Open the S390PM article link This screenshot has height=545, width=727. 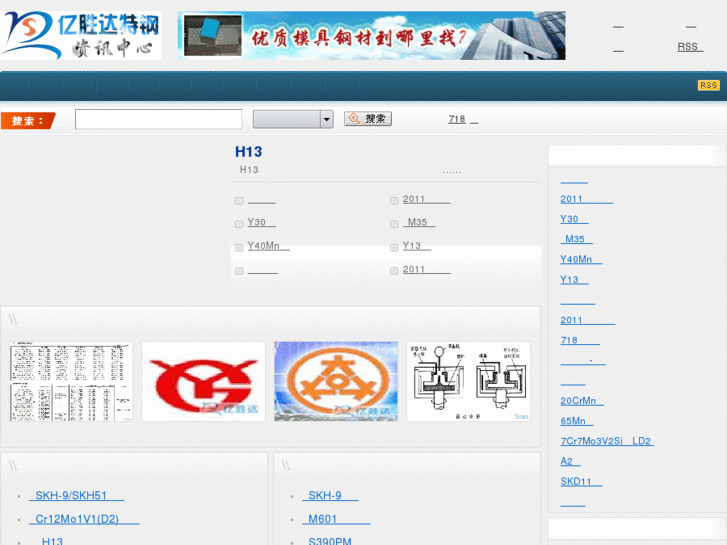tap(330, 541)
